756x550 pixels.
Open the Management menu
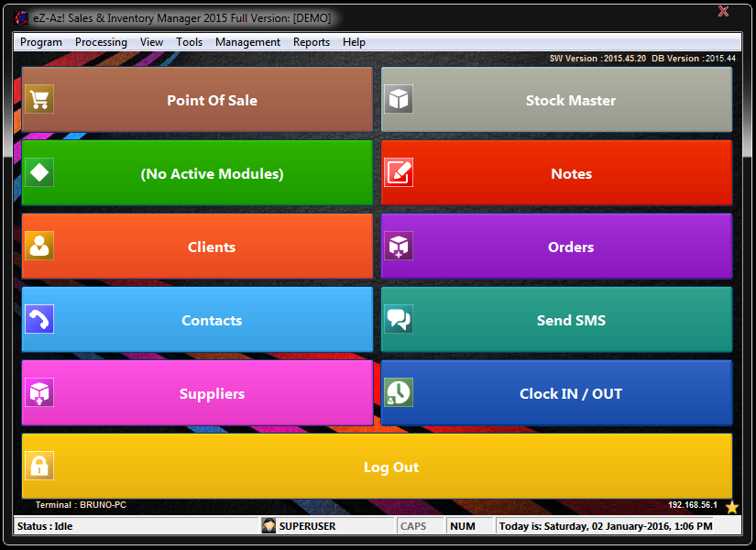(247, 41)
